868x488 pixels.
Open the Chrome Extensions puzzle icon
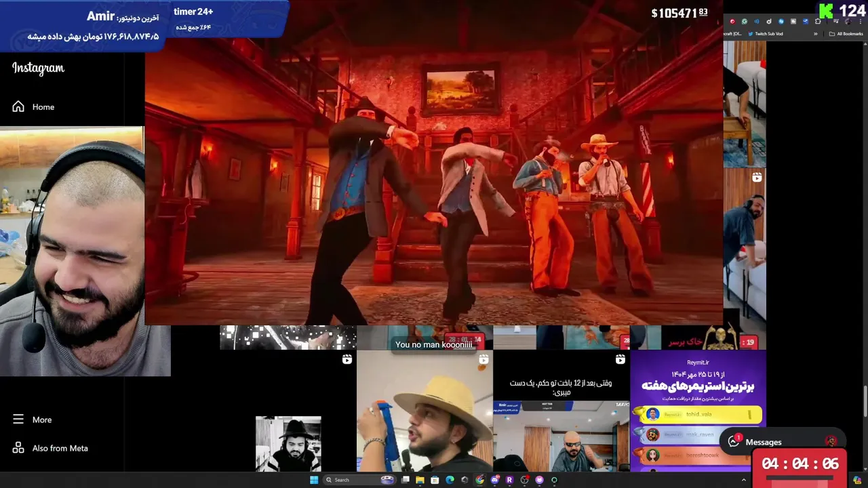pyautogui.click(x=818, y=22)
